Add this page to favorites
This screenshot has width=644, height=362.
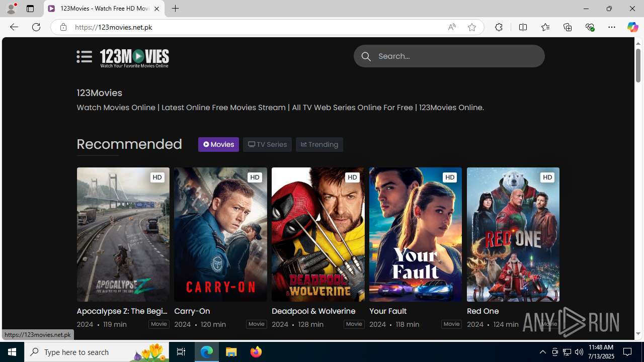click(472, 27)
